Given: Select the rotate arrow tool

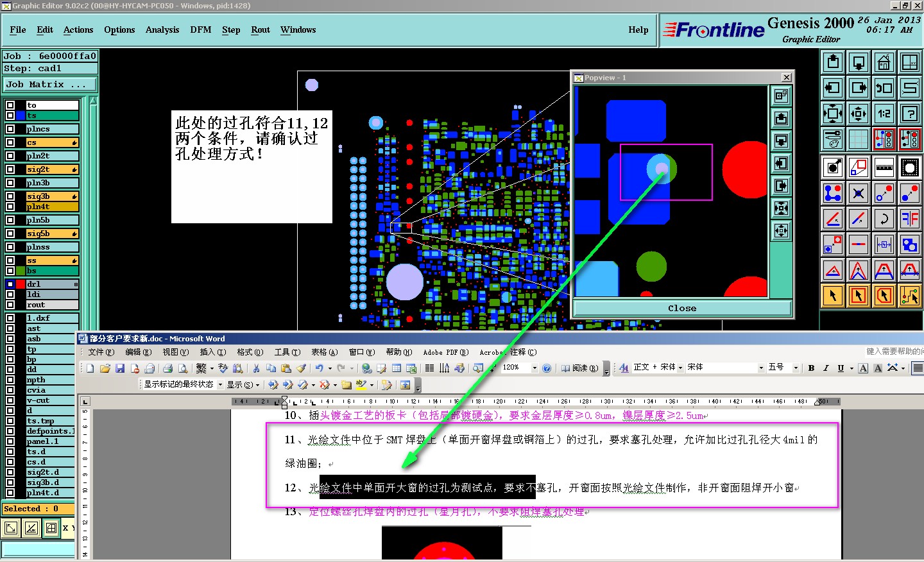Looking at the screenshot, I should coord(884,219).
